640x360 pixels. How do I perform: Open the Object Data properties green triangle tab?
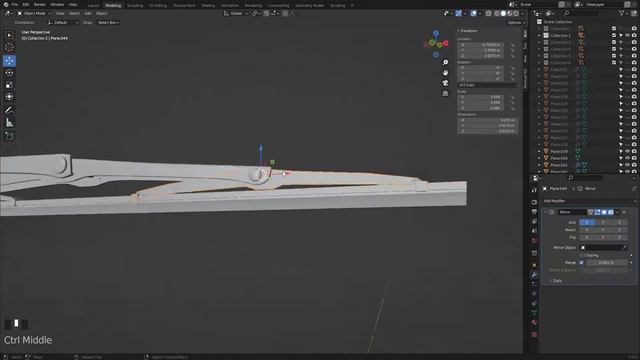click(534, 313)
